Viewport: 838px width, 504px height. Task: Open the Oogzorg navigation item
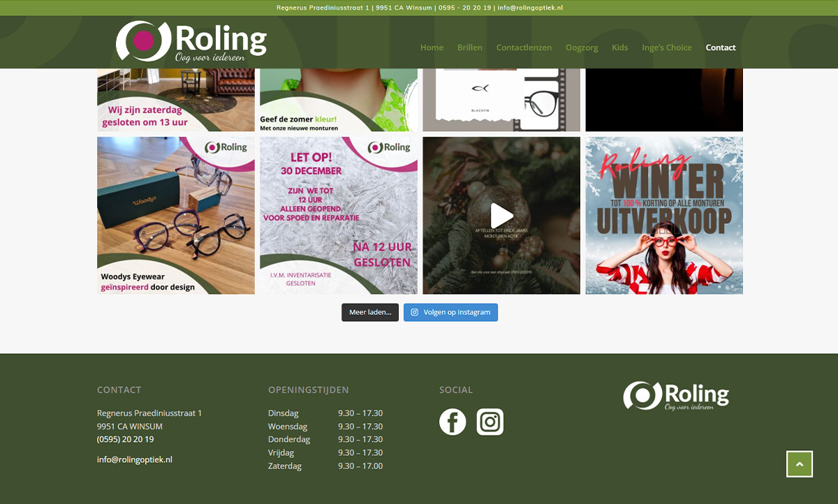pyautogui.click(x=582, y=47)
